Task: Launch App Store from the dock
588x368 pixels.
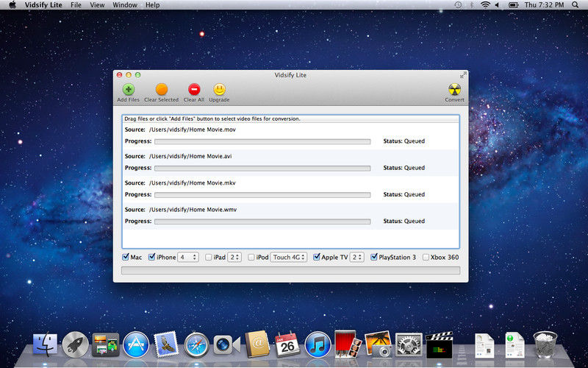Action: coord(136,344)
